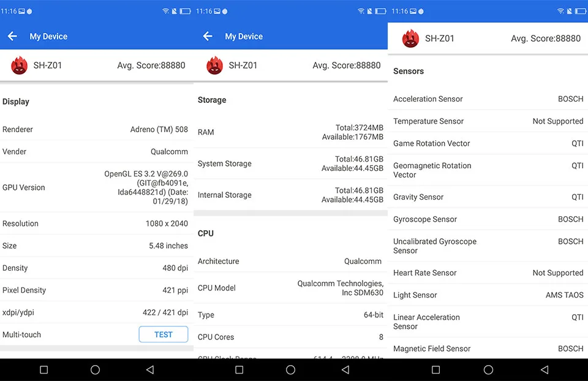The width and height of the screenshot is (588, 381).
Task: Tap the back triangle in right screen navbar
Action: point(545,370)
